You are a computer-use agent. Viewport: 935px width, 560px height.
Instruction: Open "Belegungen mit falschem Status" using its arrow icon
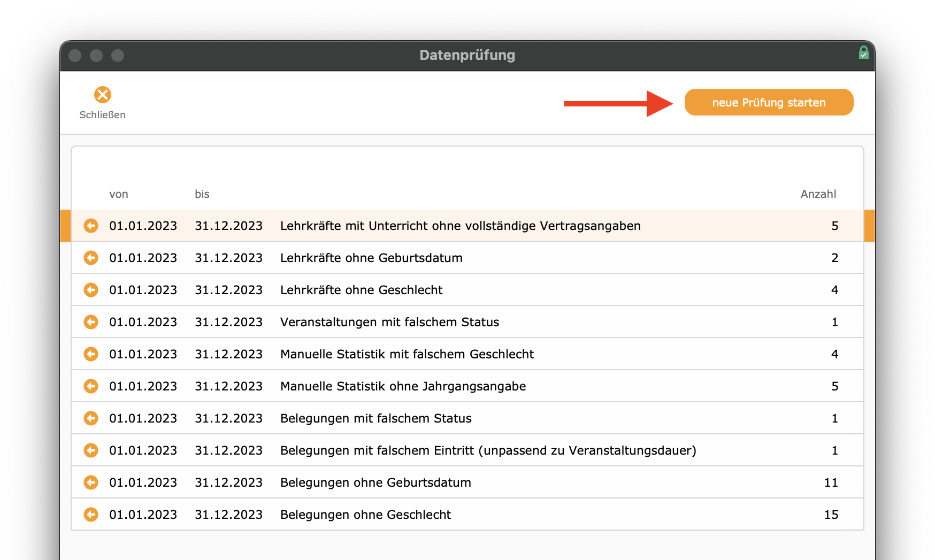click(x=91, y=418)
